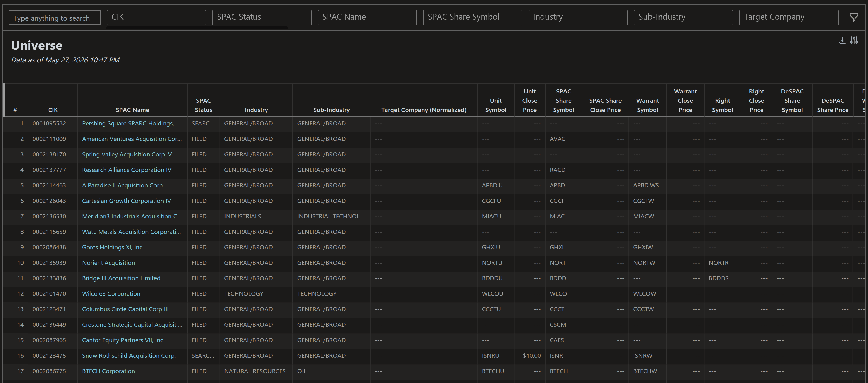Click the Industry filter field
868x383 pixels.
click(578, 17)
